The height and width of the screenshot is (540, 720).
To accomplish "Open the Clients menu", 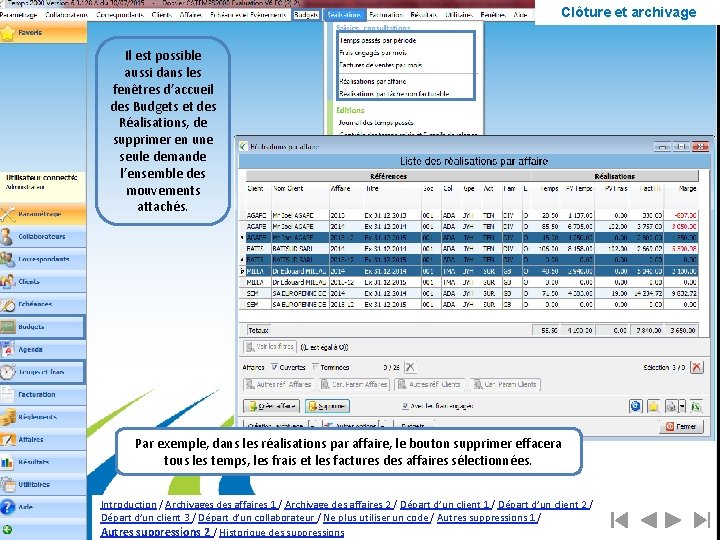I will [x=162, y=15].
